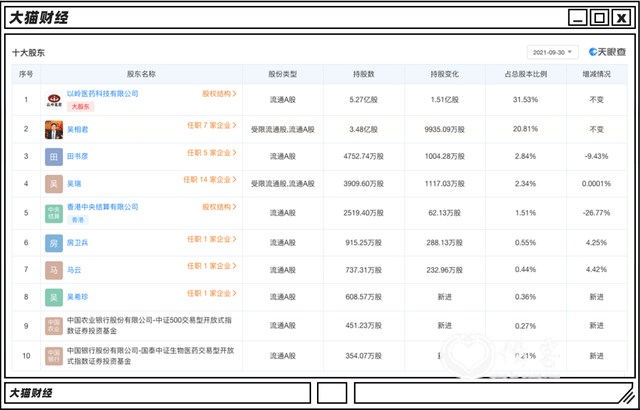Open 马云 shareholder profile link
Viewport: 640px width, 410px height.
[x=74, y=270]
